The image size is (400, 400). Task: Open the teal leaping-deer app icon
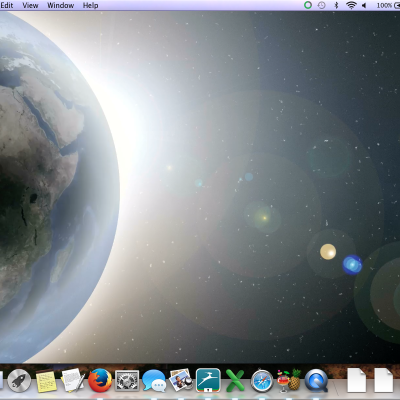(208, 380)
